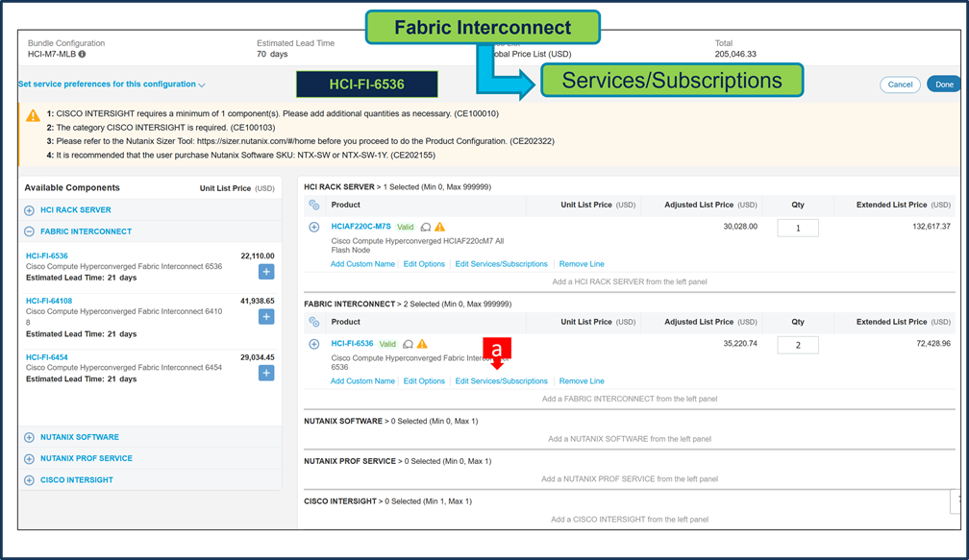Click Edit Options for HCI-FI-6536

[424, 381]
